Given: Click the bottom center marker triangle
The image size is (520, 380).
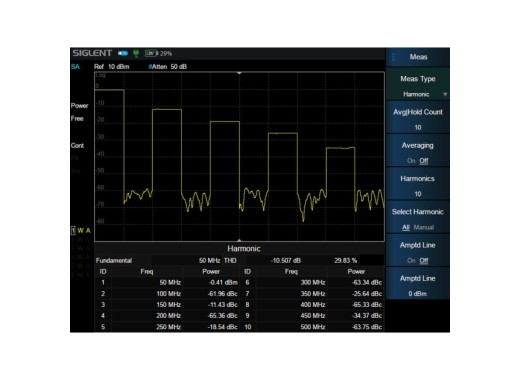Looking at the screenshot, I should point(239,240).
